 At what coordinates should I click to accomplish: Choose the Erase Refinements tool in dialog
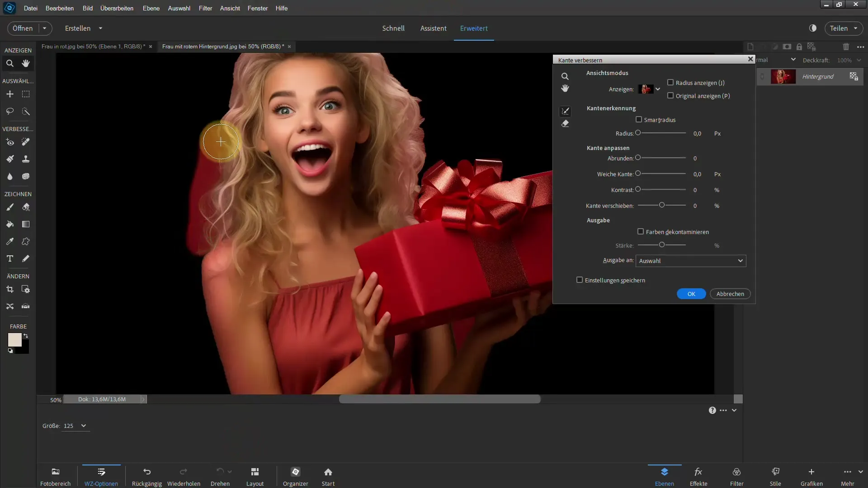[x=565, y=123]
